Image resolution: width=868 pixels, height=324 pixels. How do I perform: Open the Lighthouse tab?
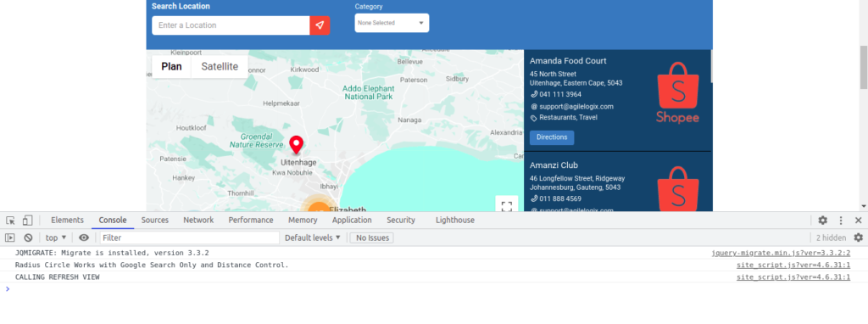pos(455,220)
